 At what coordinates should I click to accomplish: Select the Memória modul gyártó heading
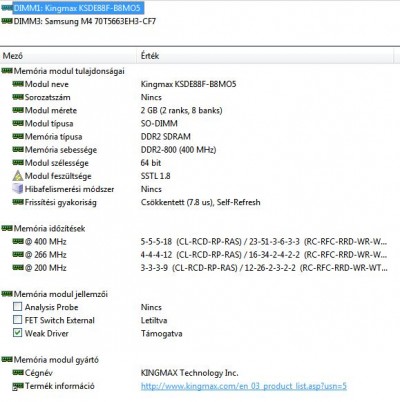(56, 360)
